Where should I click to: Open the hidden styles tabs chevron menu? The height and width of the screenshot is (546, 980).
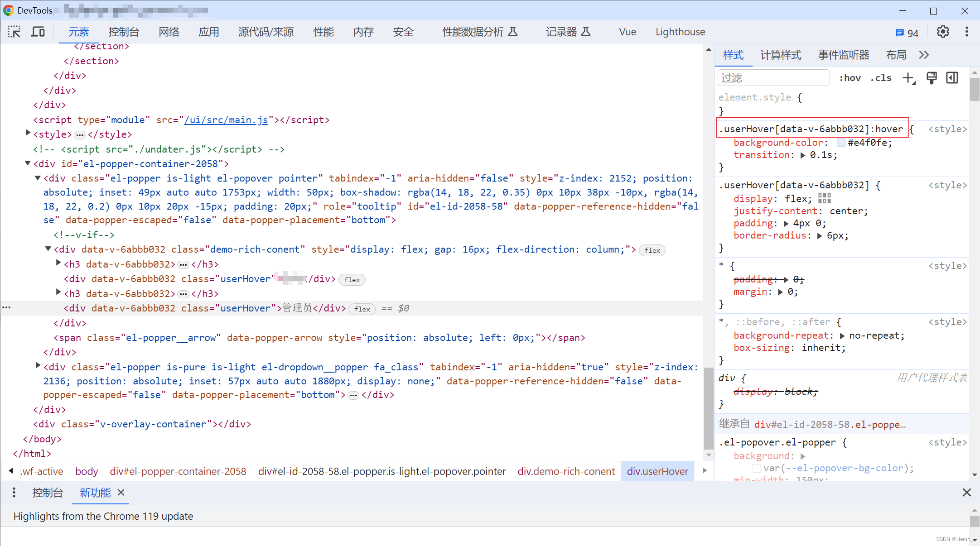(924, 54)
